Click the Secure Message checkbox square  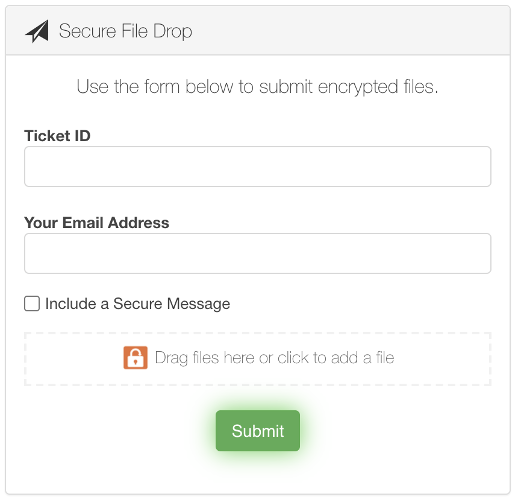click(x=32, y=304)
